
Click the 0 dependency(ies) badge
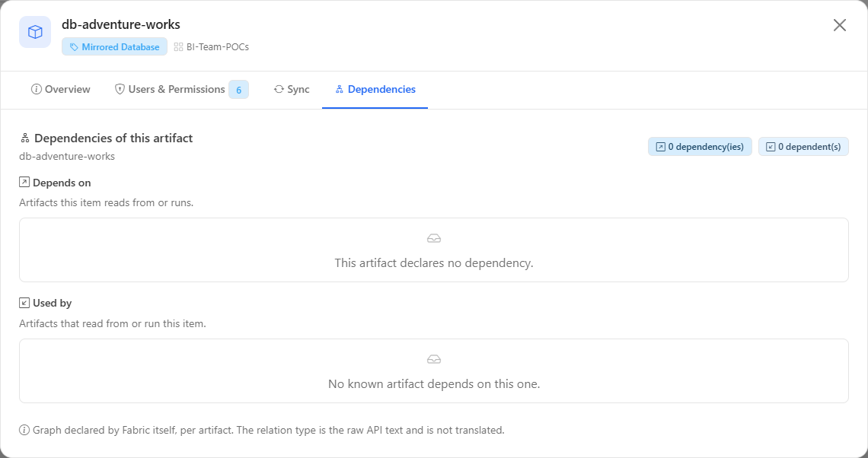[x=700, y=147]
